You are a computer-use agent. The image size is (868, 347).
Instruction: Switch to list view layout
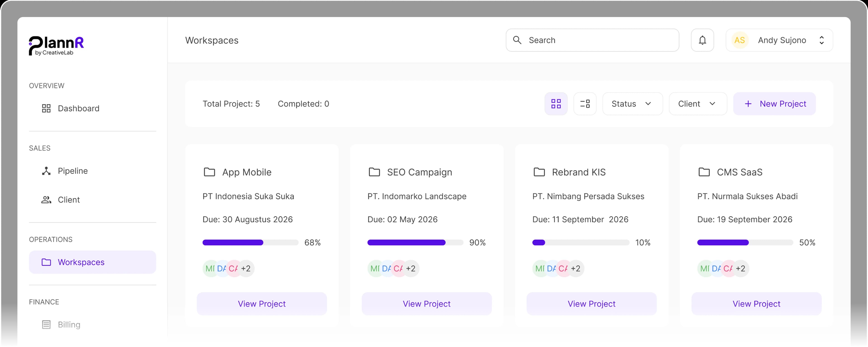(585, 104)
